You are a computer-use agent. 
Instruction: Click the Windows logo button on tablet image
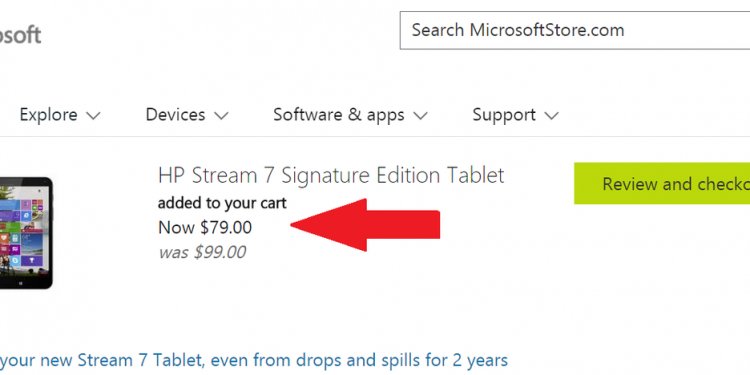tap(20, 283)
